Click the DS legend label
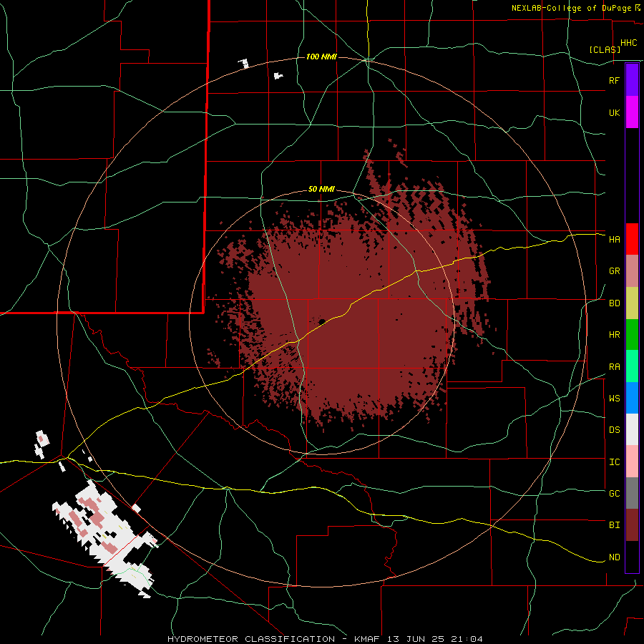 (615, 430)
